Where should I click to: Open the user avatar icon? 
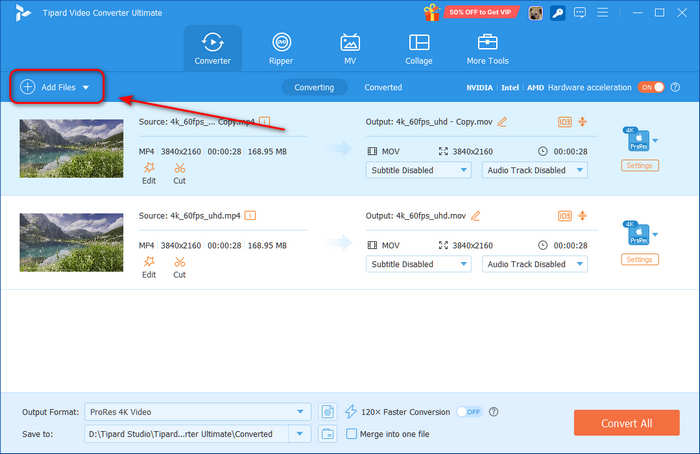tap(535, 13)
